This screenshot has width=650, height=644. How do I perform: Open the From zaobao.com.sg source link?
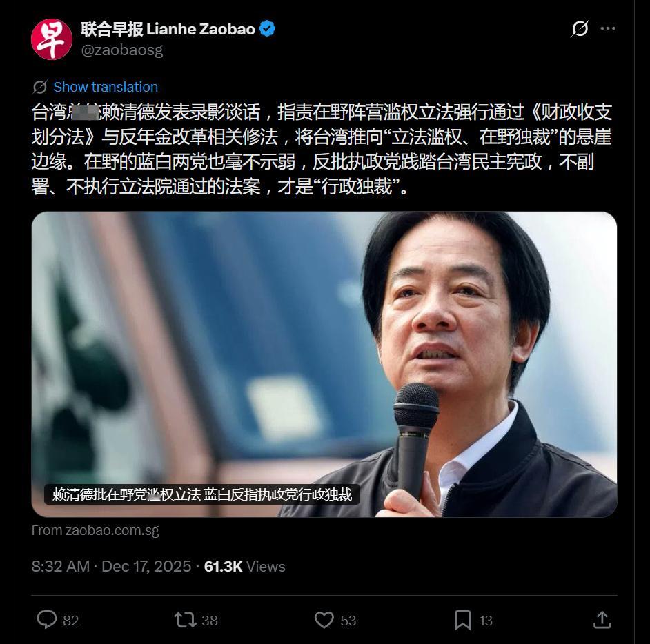pos(95,530)
